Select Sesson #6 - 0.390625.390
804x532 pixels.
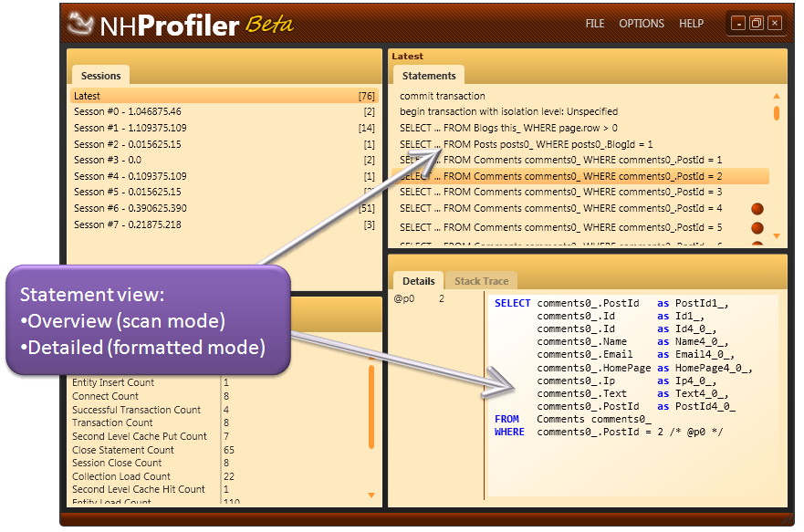224,208
